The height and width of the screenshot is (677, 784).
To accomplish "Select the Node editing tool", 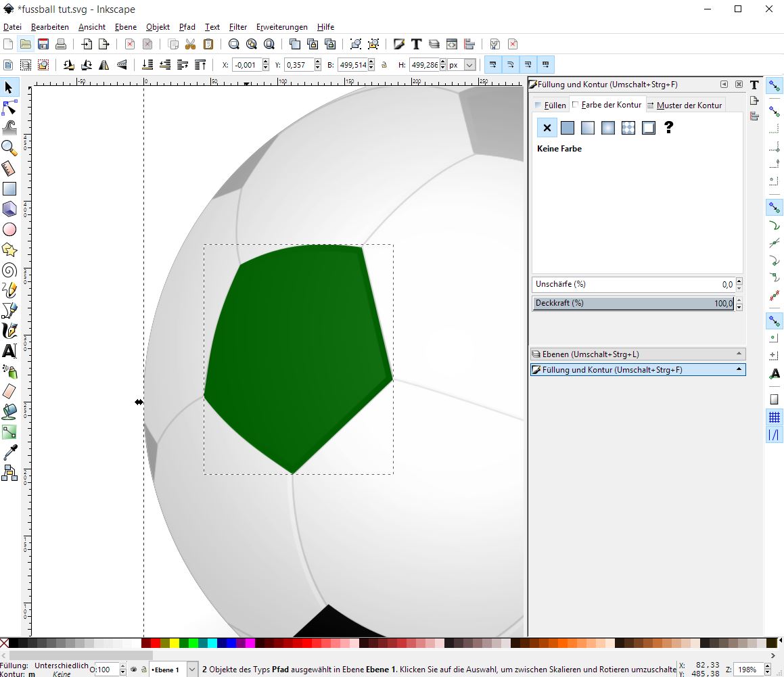I will click(x=9, y=108).
